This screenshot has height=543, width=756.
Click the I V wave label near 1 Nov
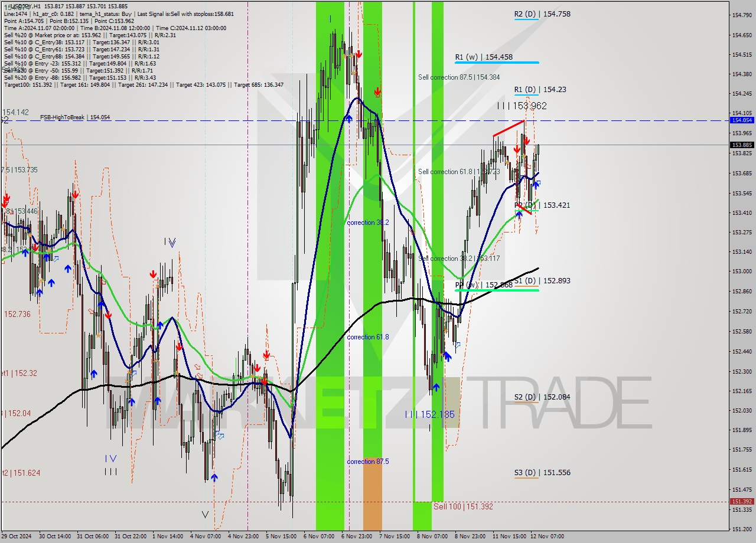click(170, 242)
